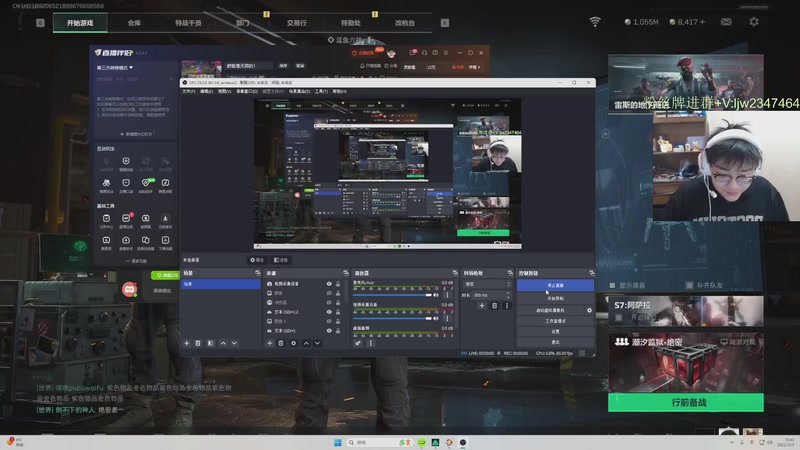Open scene filters icon in Scenes panel

[x=210, y=343]
